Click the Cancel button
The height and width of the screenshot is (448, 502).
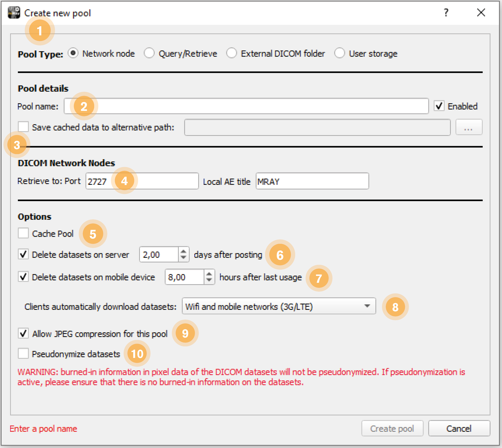(x=459, y=429)
